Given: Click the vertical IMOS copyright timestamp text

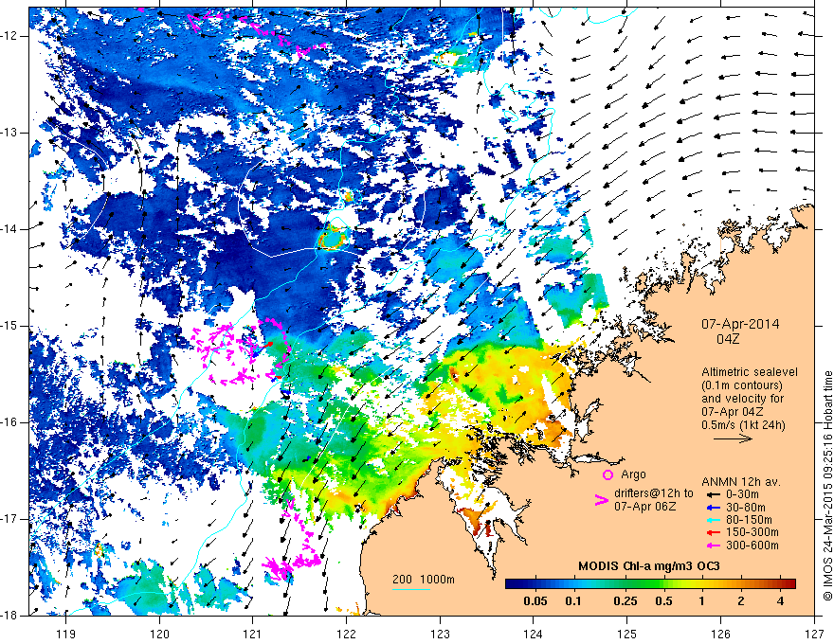Looking at the screenshot, I should 827,486.
